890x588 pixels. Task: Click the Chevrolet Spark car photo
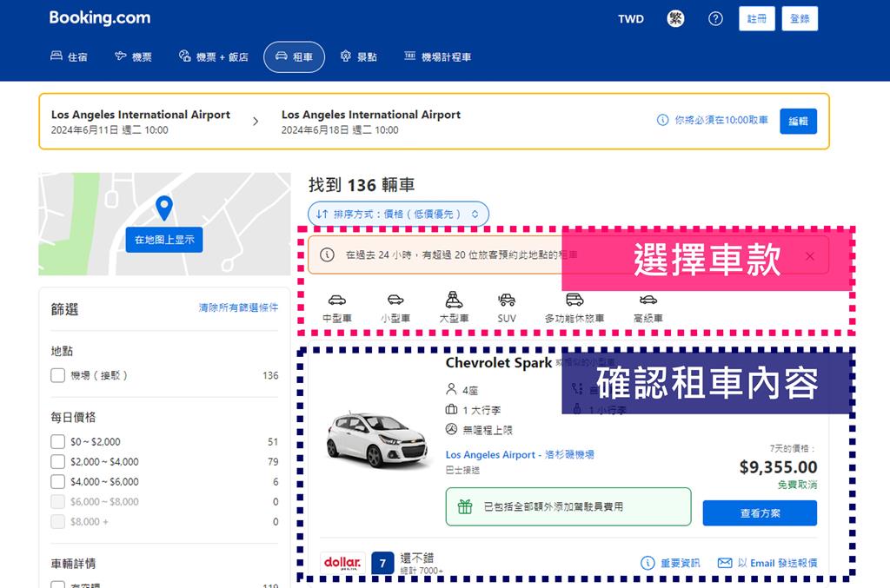(x=377, y=439)
